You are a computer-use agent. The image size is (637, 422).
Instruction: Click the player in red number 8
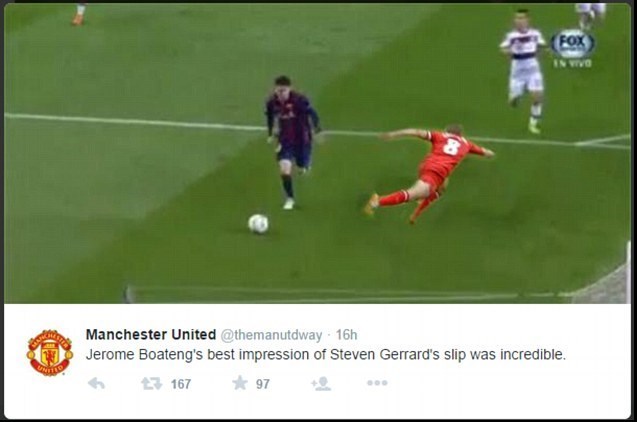tap(430, 174)
